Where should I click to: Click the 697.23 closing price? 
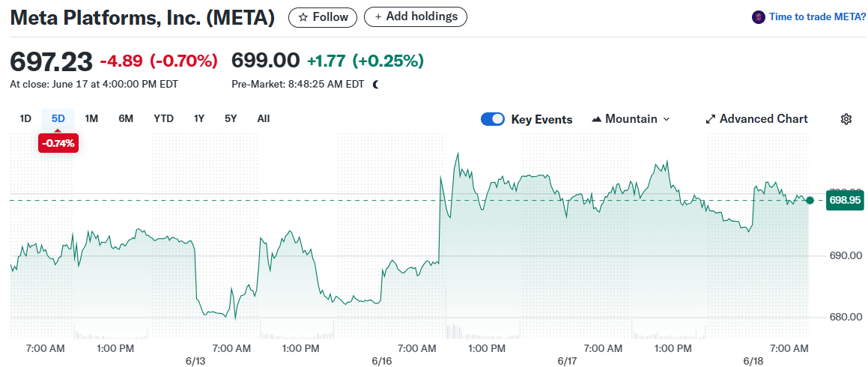click(x=52, y=61)
